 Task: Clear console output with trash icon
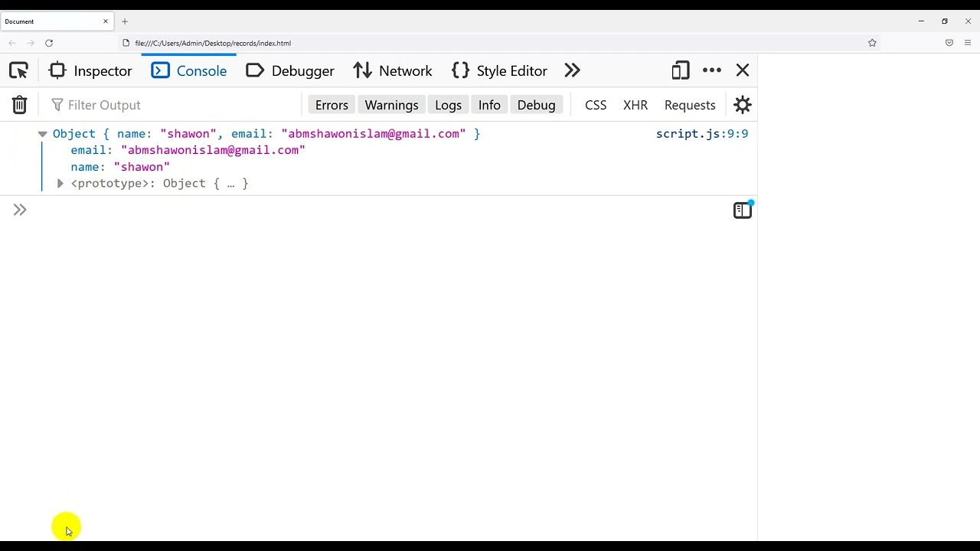[x=20, y=105]
